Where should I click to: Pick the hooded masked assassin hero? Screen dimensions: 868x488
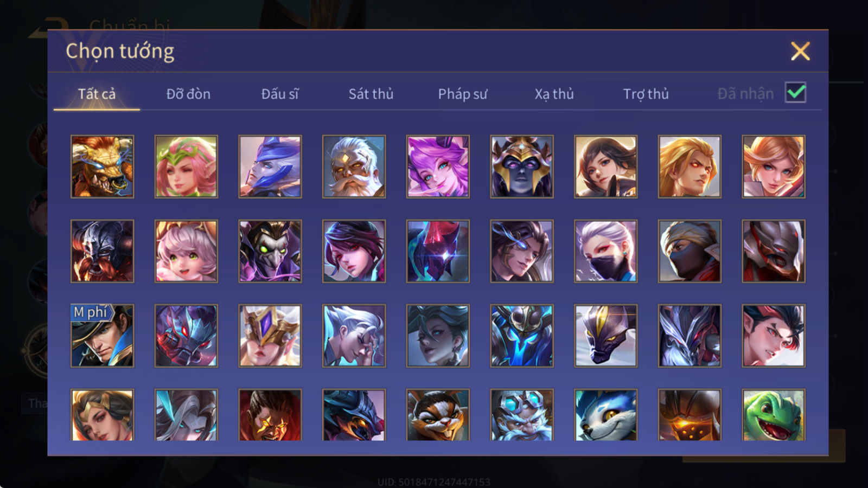click(690, 251)
